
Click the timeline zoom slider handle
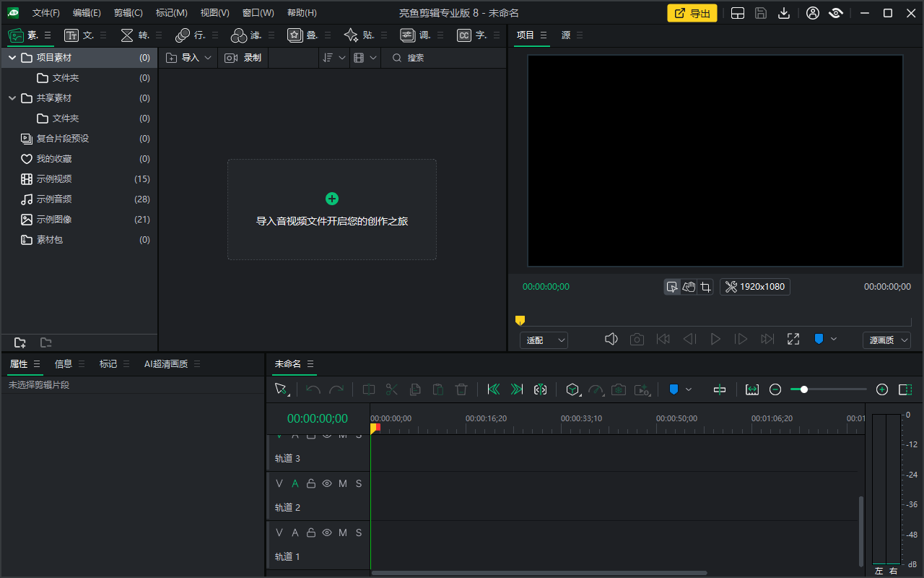[x=804, y=389]
